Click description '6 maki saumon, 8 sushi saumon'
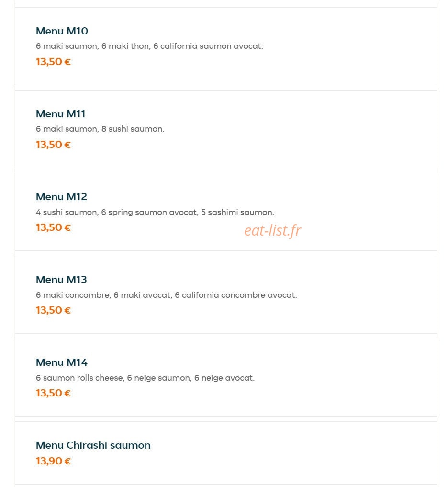Screen dimensions: 448x487 click(x=100, y=129)
